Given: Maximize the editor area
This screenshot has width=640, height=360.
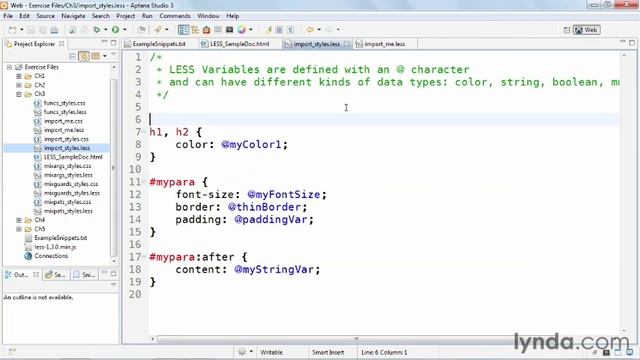Looking at the screenshot, I should [632, 42].
